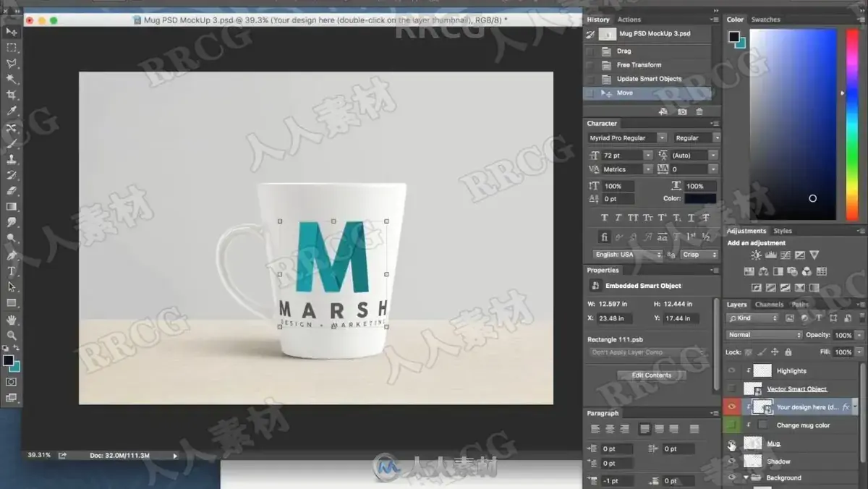Switch to the Styles tab
The height and width of the screenshot is (489, 868).
[x=783, y=231]
